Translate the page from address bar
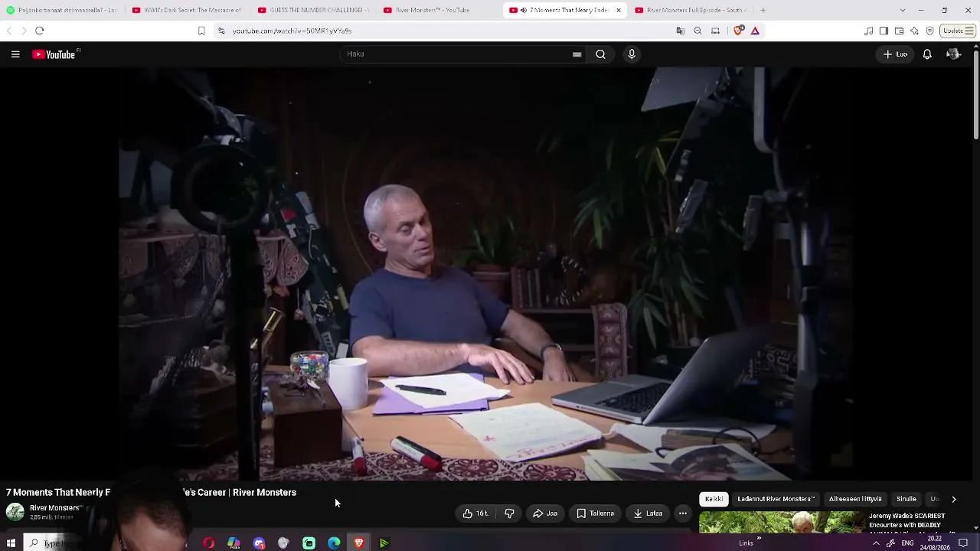The width and height of the screenshot is (980, 551). [680, 31]
